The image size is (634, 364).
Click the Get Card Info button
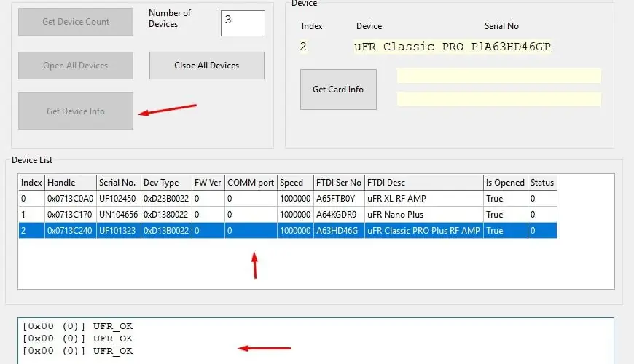[338, 90]
